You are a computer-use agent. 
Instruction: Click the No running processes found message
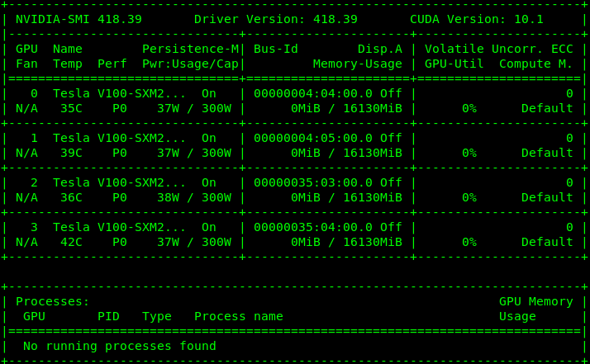coord(120,346)
